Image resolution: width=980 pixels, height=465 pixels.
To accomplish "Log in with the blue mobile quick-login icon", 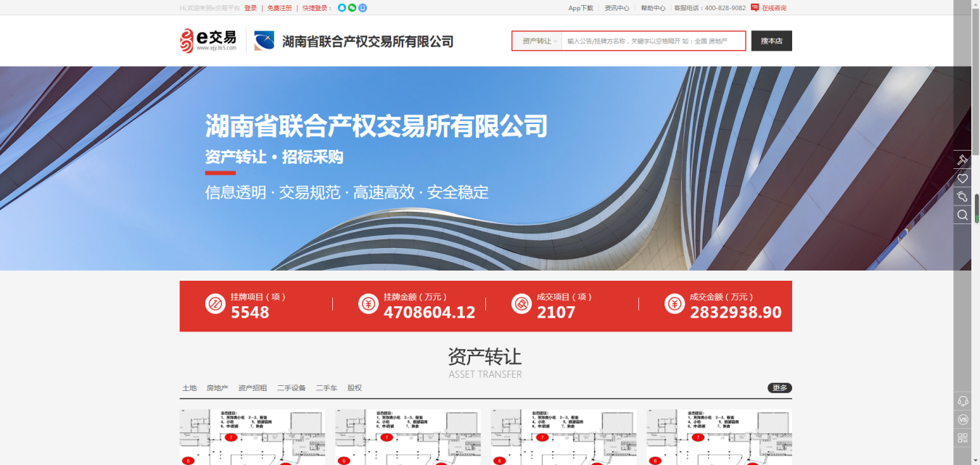I will coord(363,8).
